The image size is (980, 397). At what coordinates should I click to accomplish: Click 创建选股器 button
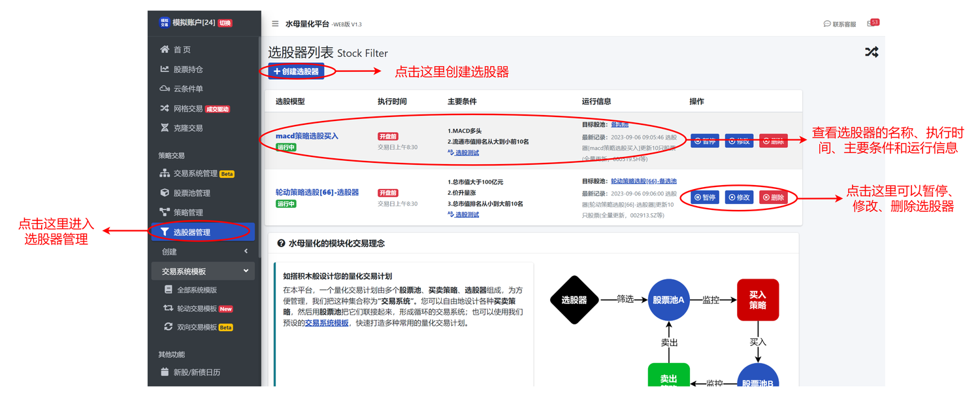pos(296,71)
